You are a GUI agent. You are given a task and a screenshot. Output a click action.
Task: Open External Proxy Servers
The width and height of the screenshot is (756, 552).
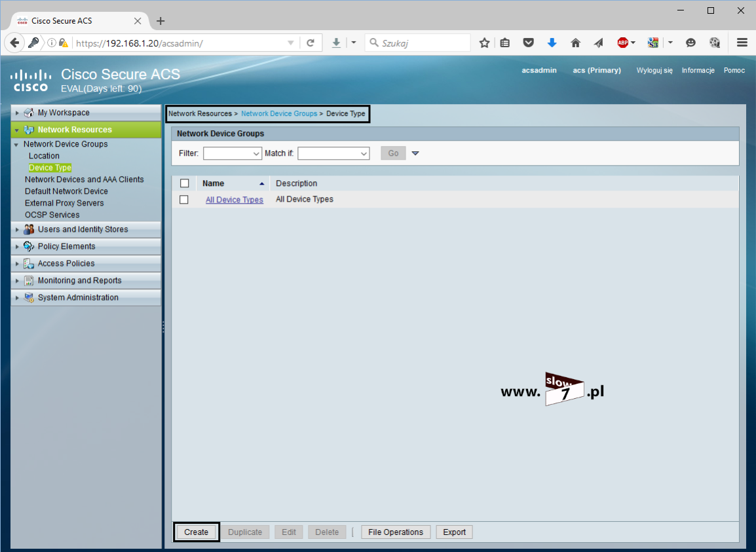coord(64,203)
